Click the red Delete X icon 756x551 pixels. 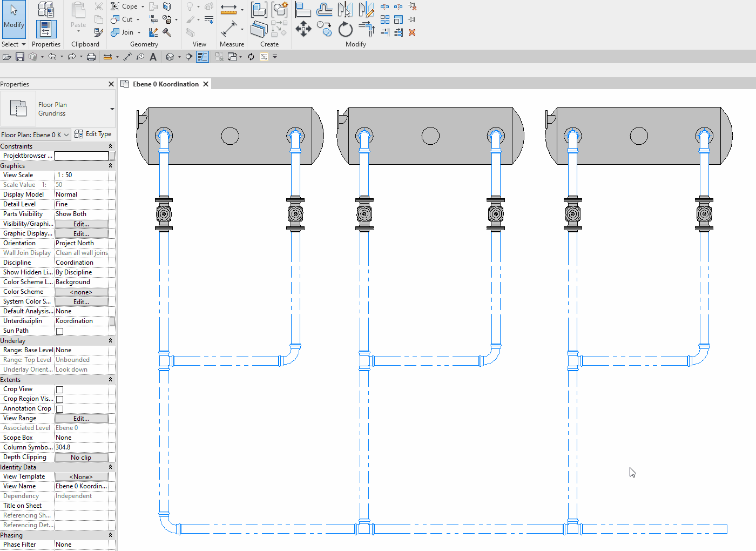[412, 32]
